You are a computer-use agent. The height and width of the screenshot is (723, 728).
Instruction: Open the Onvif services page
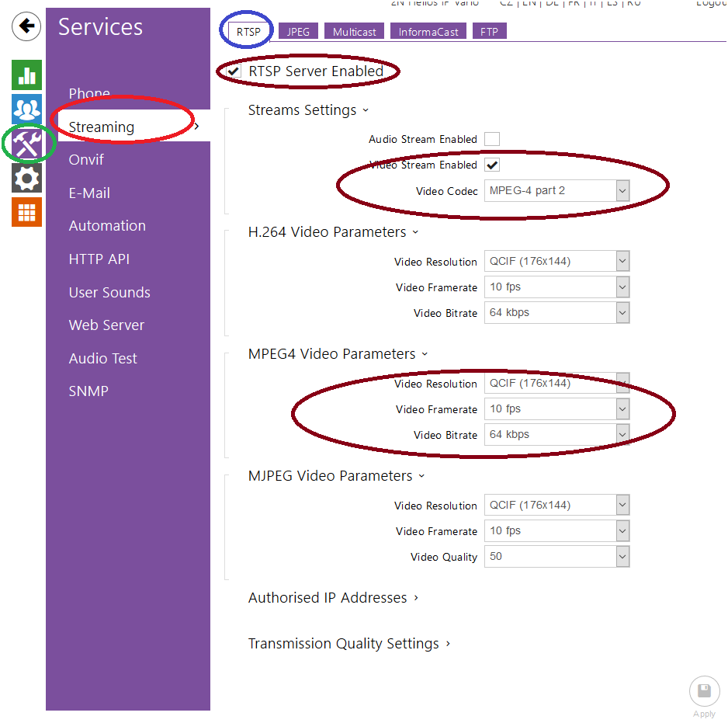(x=86, y=160)
